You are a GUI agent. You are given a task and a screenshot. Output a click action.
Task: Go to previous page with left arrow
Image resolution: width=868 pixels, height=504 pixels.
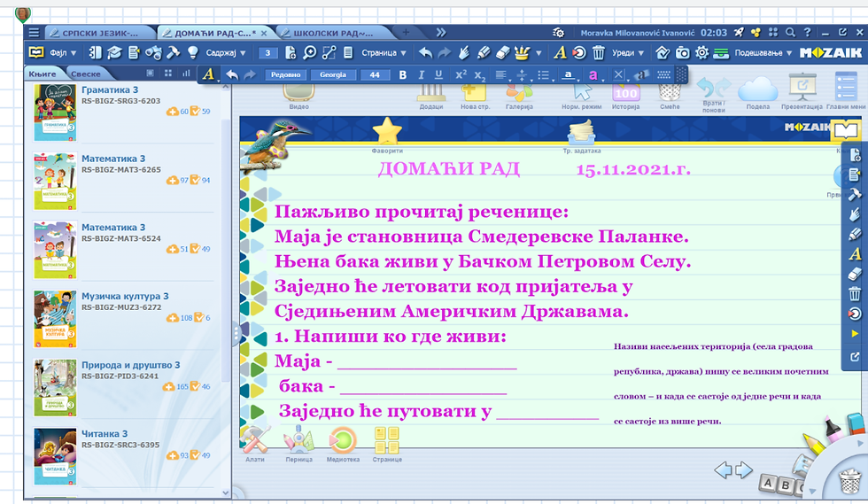click(723, 470)
